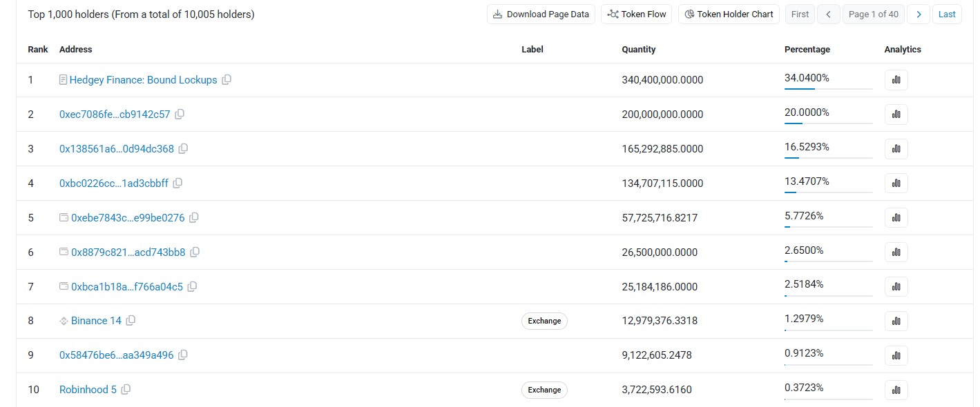This screenshot has width=980, height=407.
Task: Click the Label column header
Action: tap(532, 50)
